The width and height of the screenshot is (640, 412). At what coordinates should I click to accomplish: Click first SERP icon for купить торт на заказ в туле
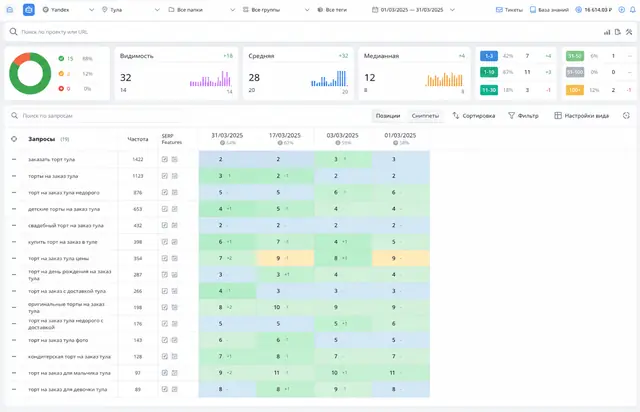(165, 242)
